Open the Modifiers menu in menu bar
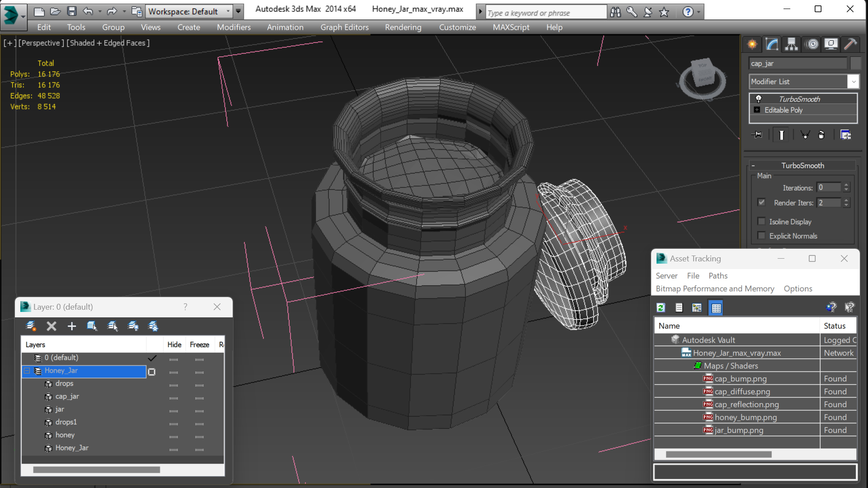This screenshot has height=488, width=868. click(x=234, y=27)
